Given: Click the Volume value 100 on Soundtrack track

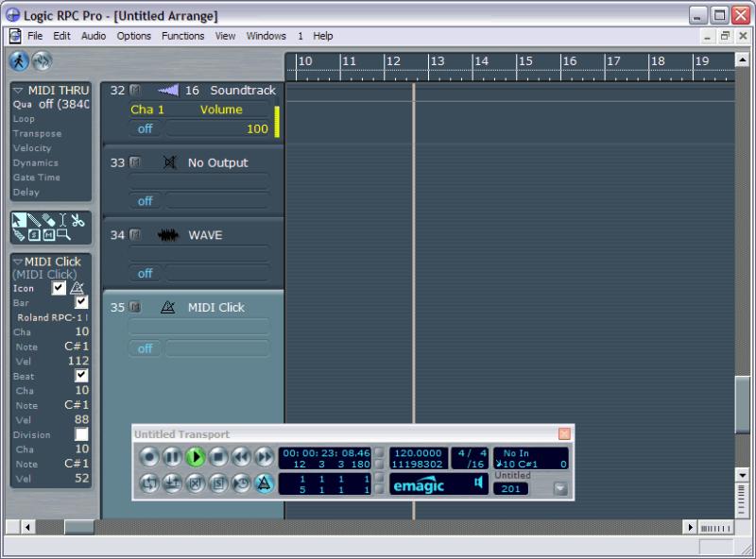Looking at the screenshot, I should (257, 128).
